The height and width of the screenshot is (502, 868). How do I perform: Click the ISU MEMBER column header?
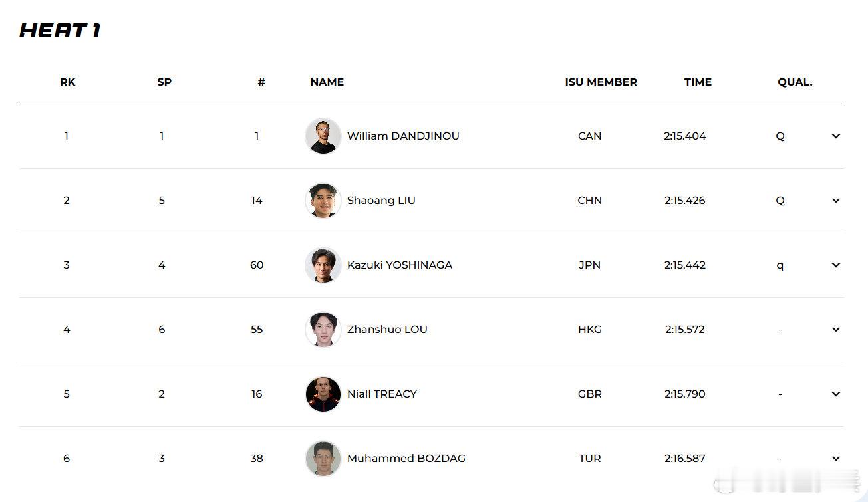coord(601,82)
